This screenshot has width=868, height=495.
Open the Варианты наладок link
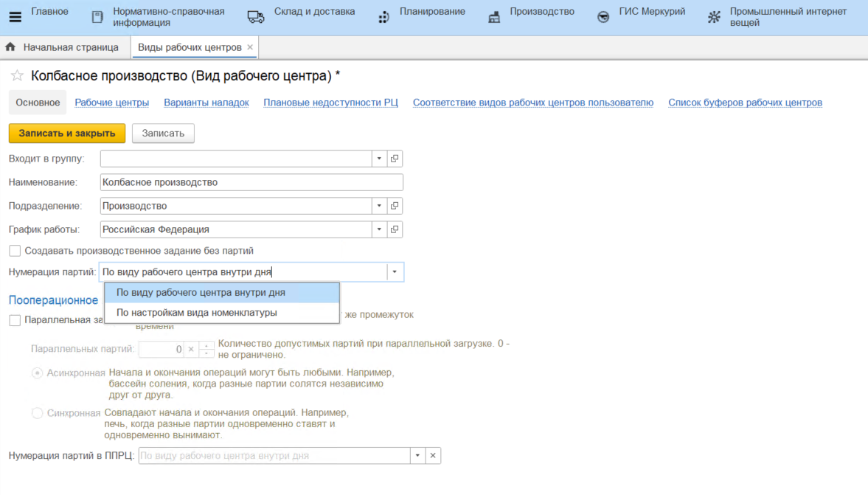tap(206, 103)
